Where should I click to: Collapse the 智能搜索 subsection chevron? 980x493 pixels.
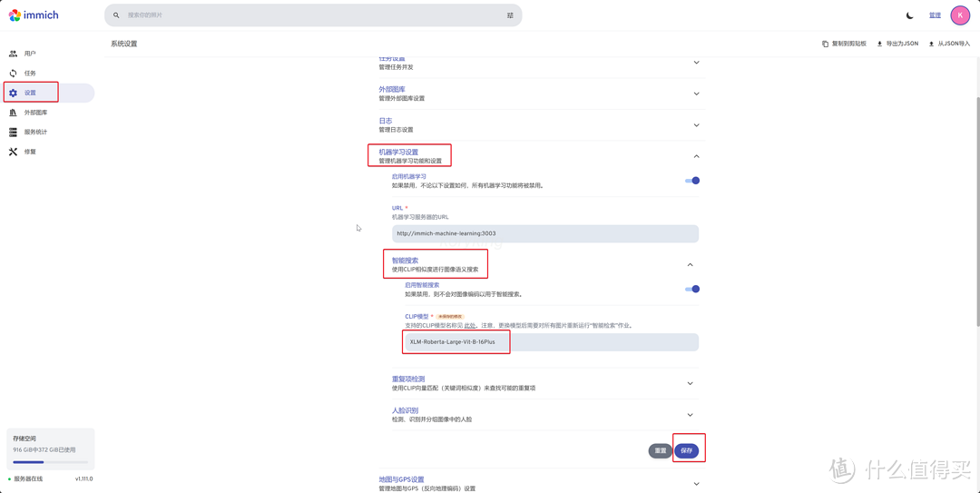pos(690,264)
